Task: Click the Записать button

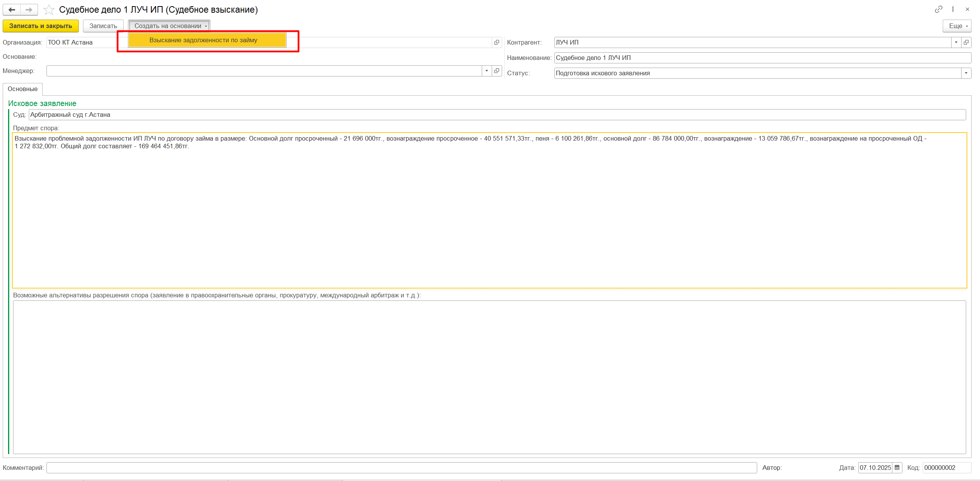Action: pos(103,26)
